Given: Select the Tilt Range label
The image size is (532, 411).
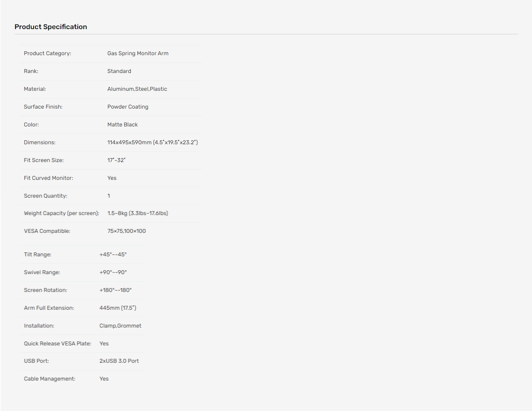Looking at the screenshot, I should [37, 255].
